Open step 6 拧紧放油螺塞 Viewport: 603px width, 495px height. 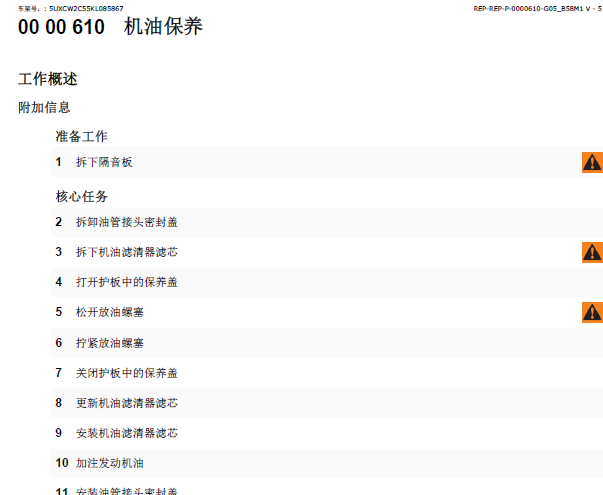pyautogui.click(x=327, y=343)
